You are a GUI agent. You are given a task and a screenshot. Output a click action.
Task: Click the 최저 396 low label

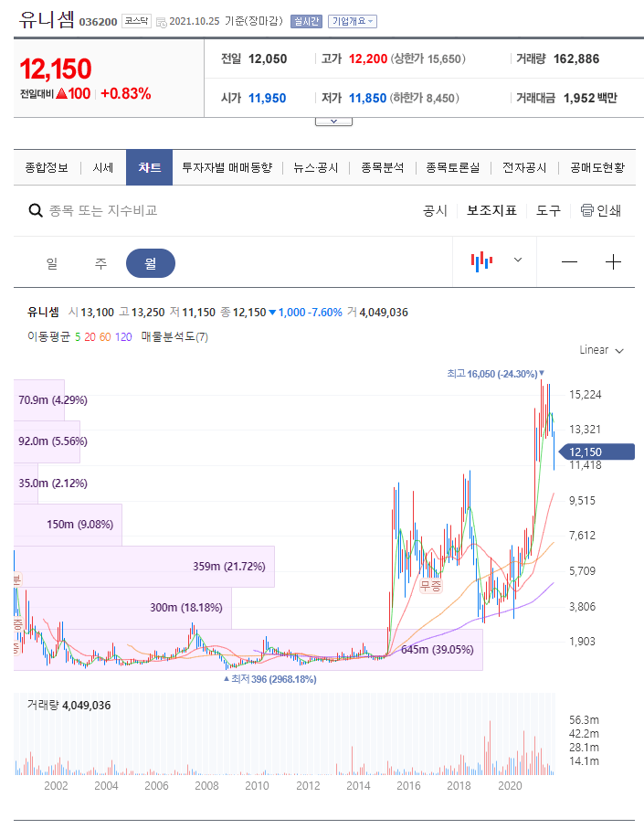tap(270, 679)
